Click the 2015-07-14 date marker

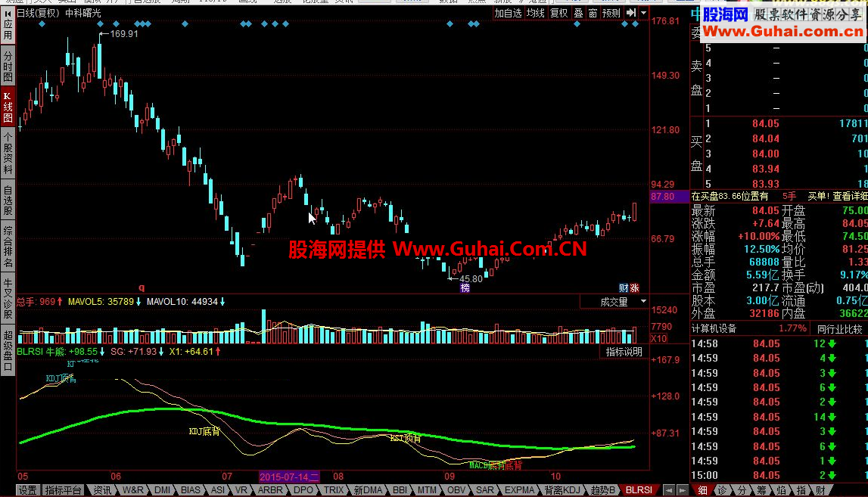(289, 477)
